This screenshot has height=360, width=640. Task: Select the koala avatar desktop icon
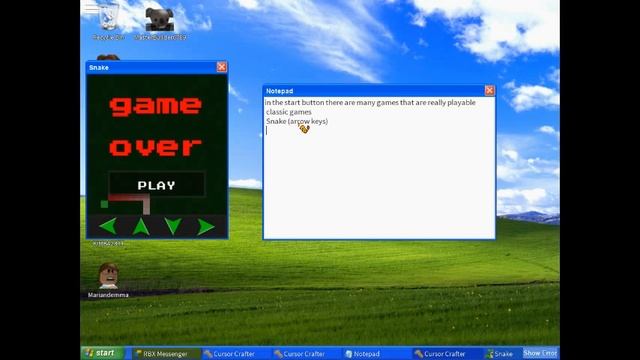coord(160,23)
